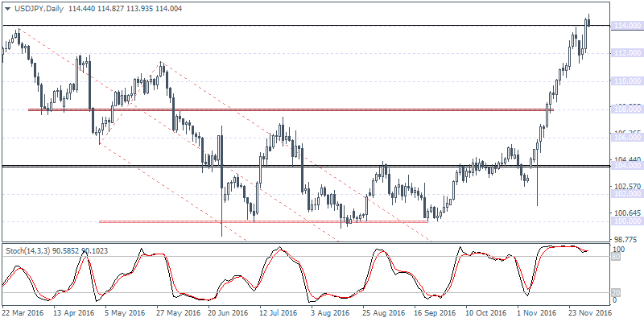Click the 20 Jun 2016 date label
This screenshot has width=644, height=322.
[x=226, y=313]
